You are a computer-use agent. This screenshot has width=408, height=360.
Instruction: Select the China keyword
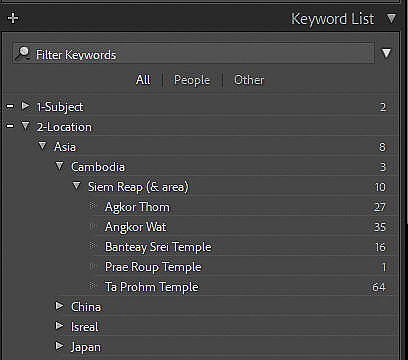[x=86, y=307]
